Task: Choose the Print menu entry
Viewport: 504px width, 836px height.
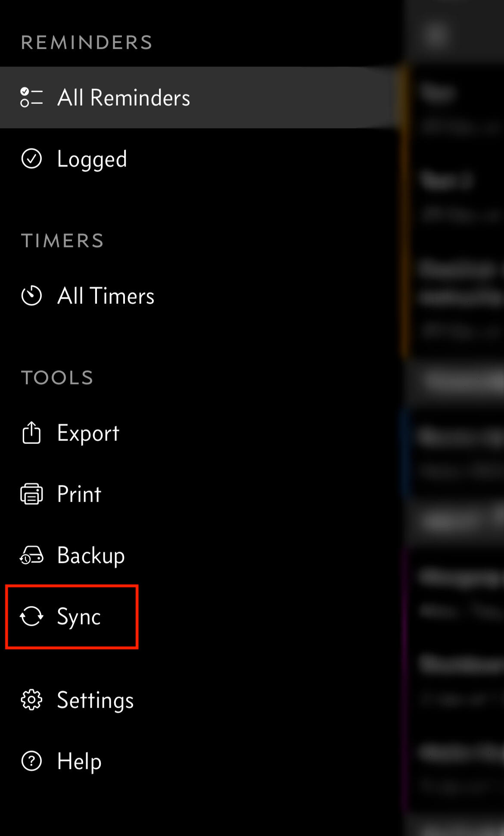Action: click(x=79, y=494)
